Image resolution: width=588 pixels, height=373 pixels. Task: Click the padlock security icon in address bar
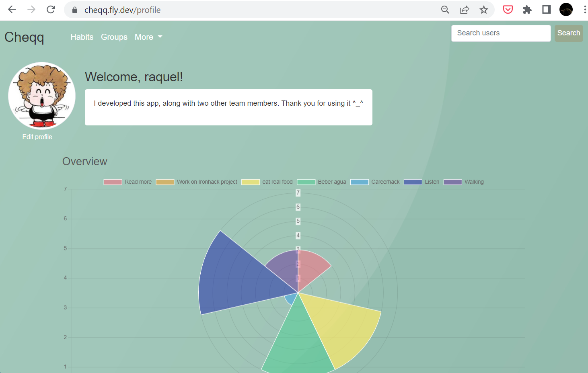coord(74,10)
